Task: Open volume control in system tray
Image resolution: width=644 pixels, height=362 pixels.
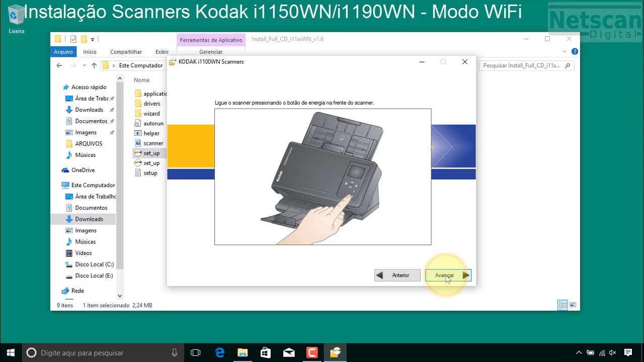Action: [613, 352]
